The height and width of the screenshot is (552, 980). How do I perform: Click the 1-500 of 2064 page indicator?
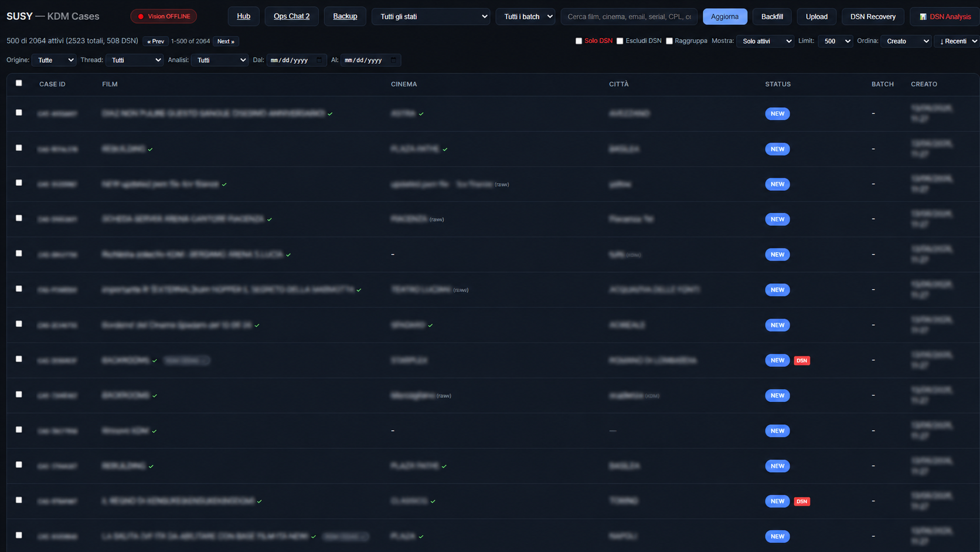click(x=190, y=41)
